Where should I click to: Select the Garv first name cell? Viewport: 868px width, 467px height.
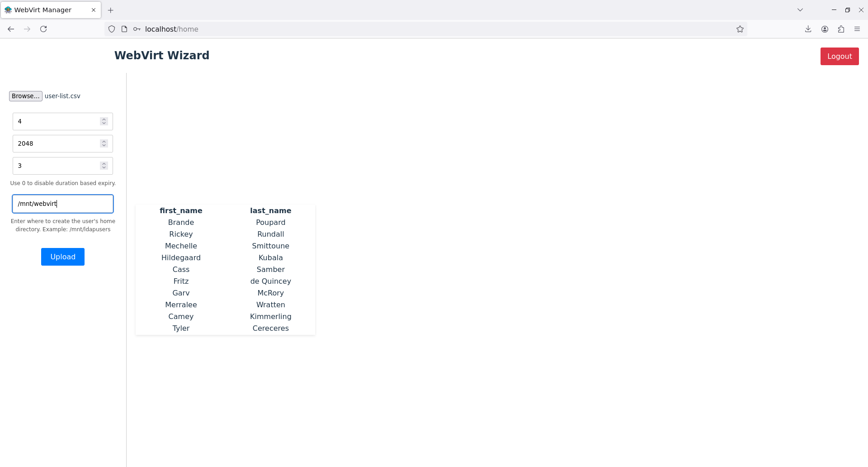tap(181, 293)
